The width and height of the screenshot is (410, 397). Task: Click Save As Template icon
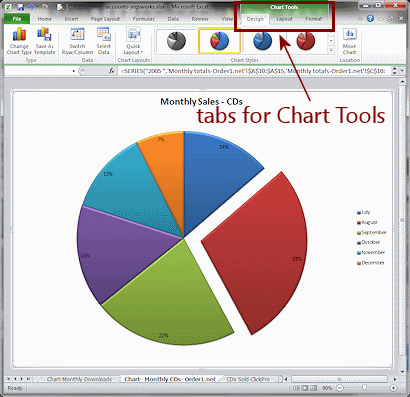[45, 41]
